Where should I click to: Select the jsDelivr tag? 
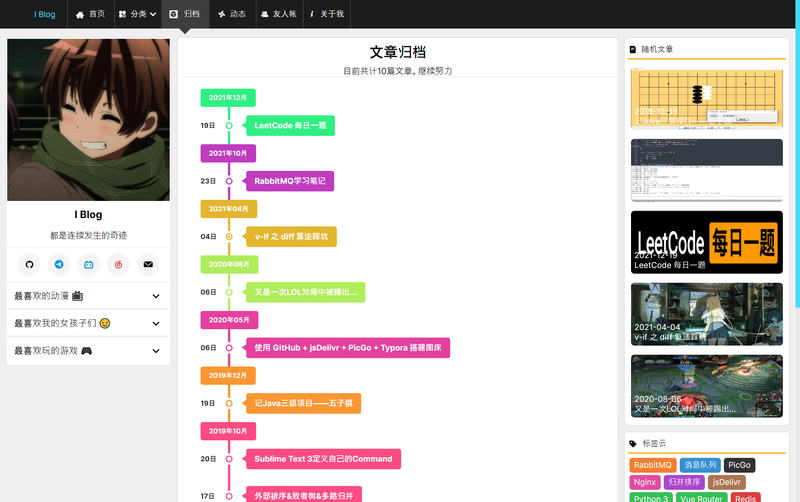click(x=727, y=482)
